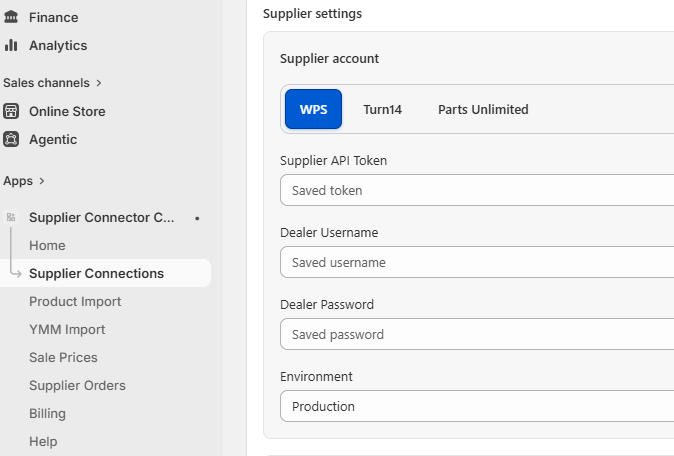Expand the Sales channels chevron
This screenshot has width=674, height=456.
tap(99, 83)
